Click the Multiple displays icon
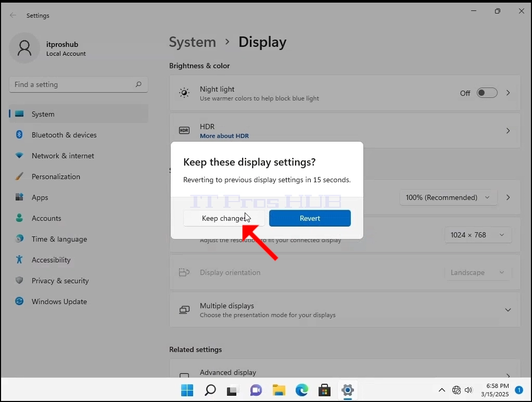The height and width of the screenshot is (402, 532). tap(184, 310)
